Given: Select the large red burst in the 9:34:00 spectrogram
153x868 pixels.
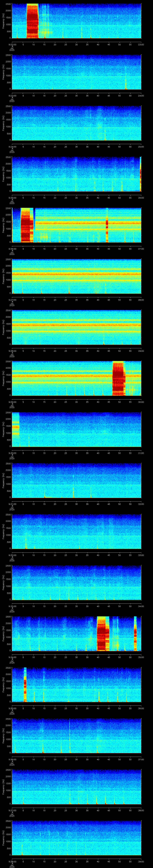Looking at the screenshot, I should tap(103, 633).
